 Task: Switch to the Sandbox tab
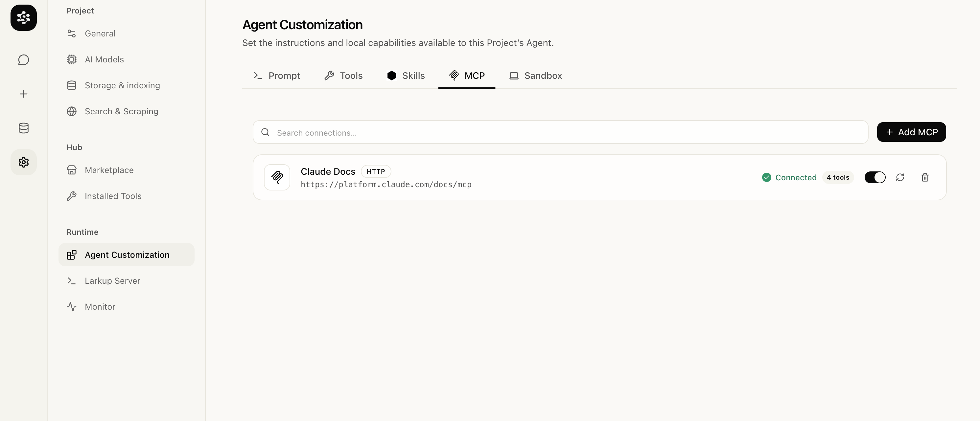(x=536, y=76)
